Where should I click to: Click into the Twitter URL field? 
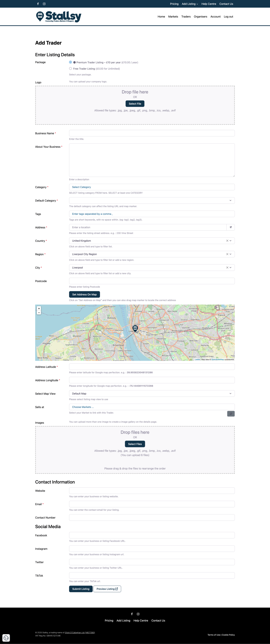point(152,562)
